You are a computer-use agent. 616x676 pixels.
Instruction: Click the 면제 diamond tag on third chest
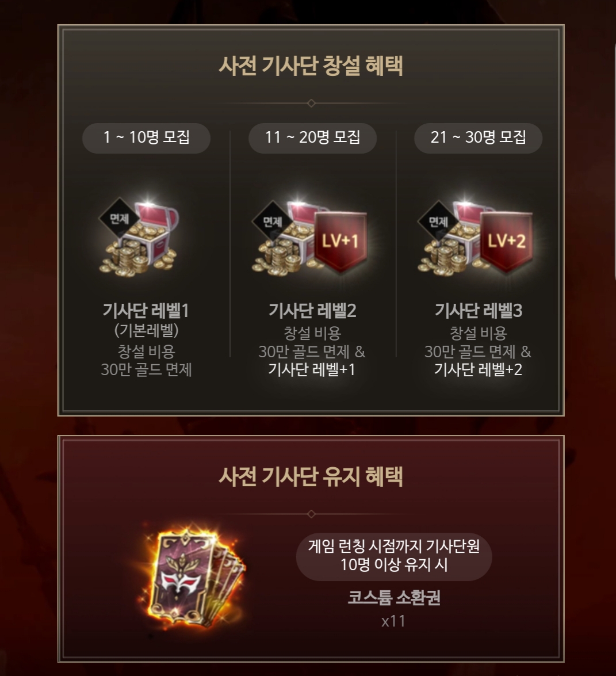[x=438, y=221]
